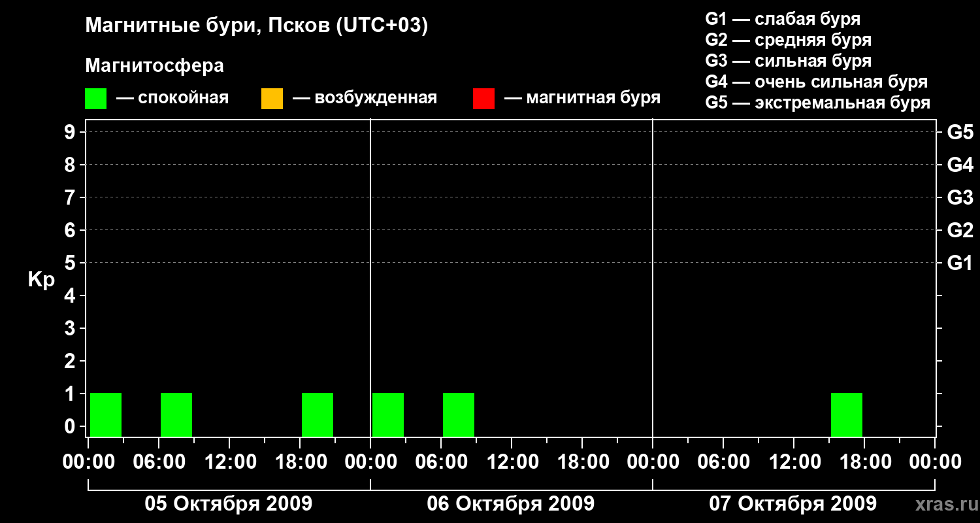Click the green 'спокойная' legend swatch

[95, 99]
